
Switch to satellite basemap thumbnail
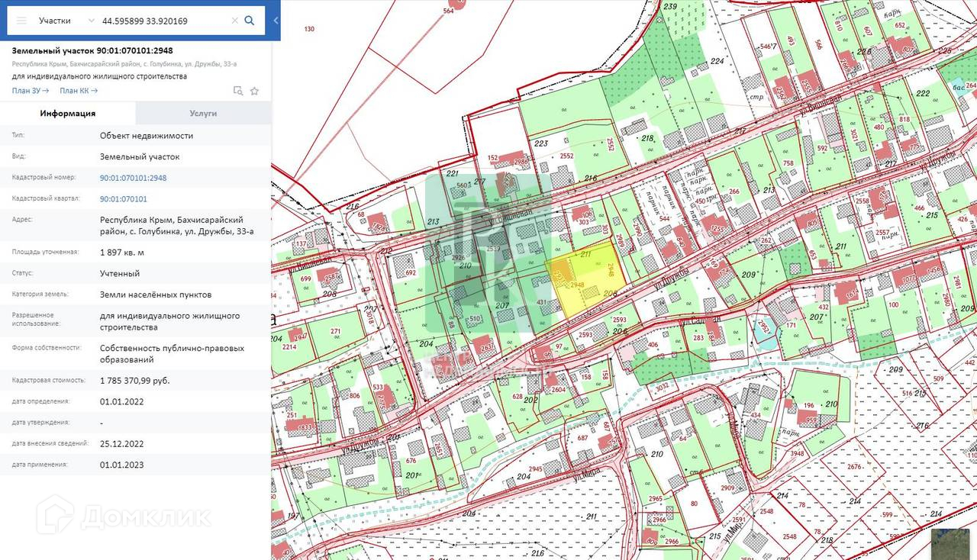950,543
